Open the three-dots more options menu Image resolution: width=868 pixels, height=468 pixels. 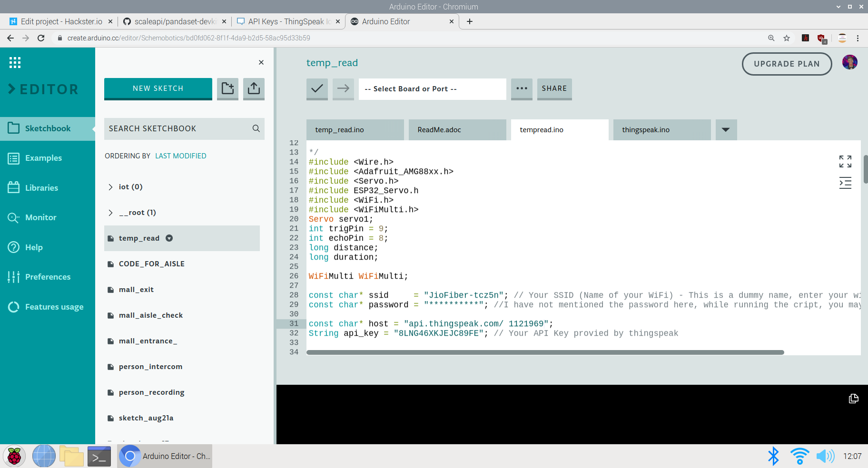(522, 88)
